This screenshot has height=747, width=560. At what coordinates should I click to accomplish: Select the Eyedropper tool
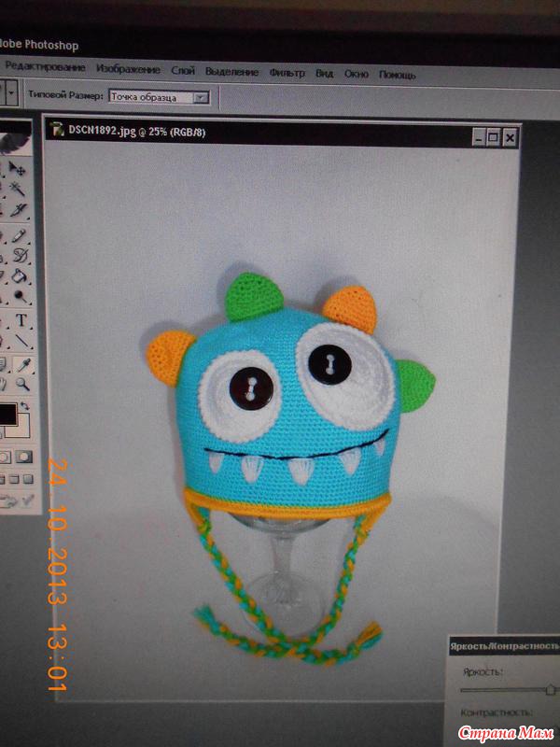pyautogui.click(x=22, y=365)
